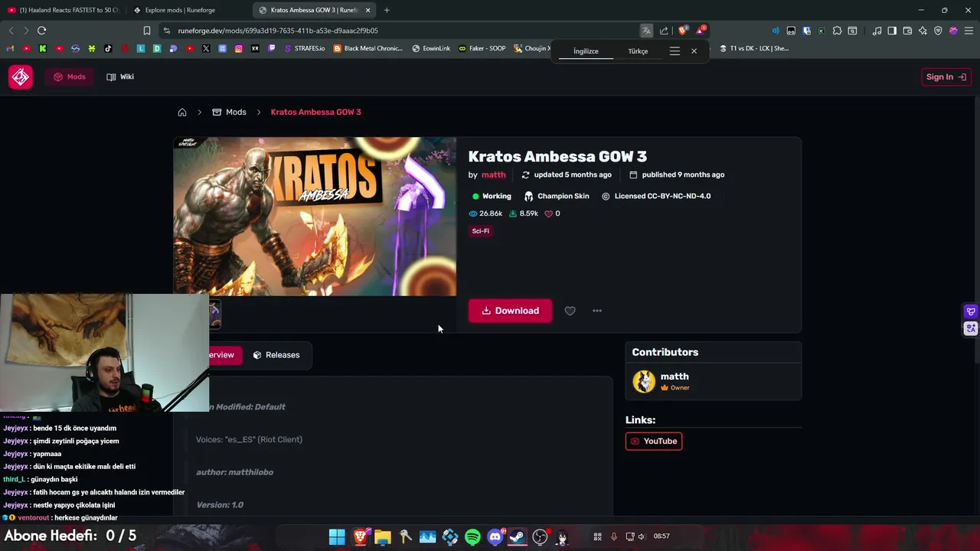Click the translate icon in address bar
The image size is (980, 551).
[x=647, y=31]
